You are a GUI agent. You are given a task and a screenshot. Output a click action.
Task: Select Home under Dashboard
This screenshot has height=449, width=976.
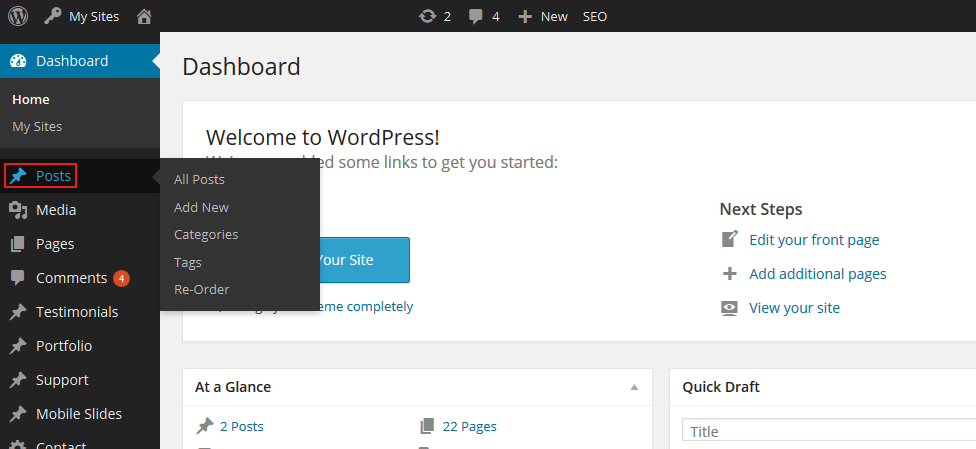point(31,100)
